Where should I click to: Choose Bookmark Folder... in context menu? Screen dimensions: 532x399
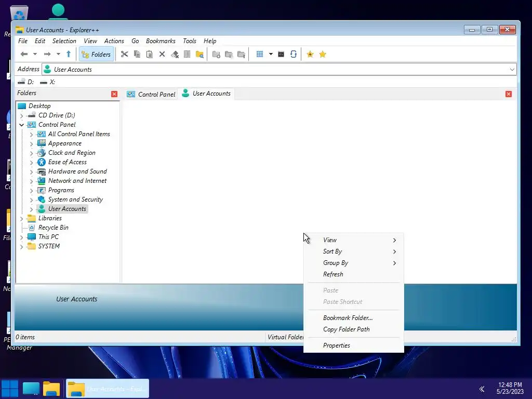(x=353, y=318)
